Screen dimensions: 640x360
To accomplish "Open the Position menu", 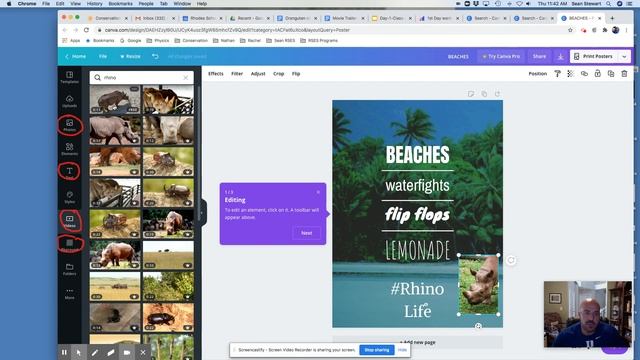I will (538, 73).
